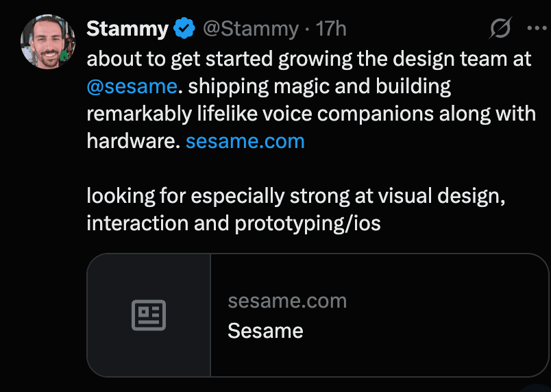
Task: Open the Grok slashed-circle icon
Action: 500,27
